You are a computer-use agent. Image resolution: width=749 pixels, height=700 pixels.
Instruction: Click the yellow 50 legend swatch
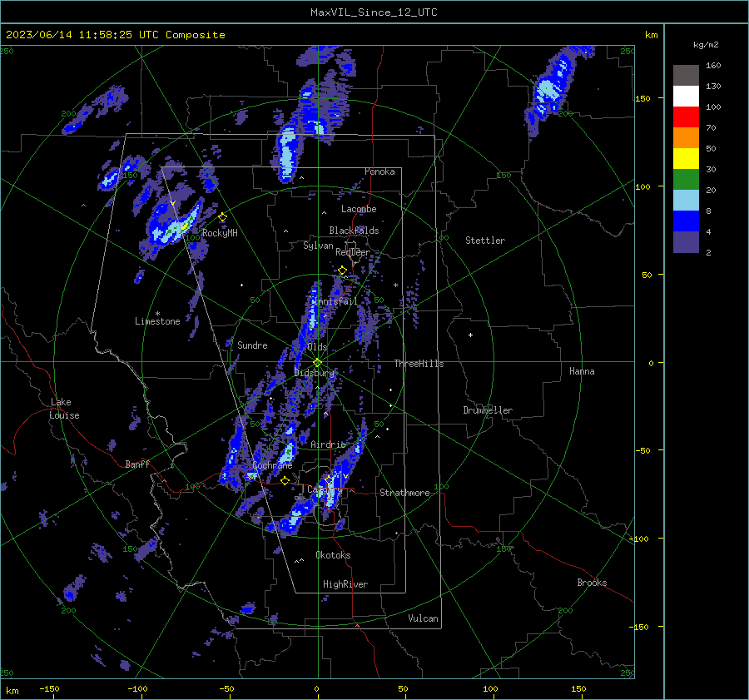[686, 159]
